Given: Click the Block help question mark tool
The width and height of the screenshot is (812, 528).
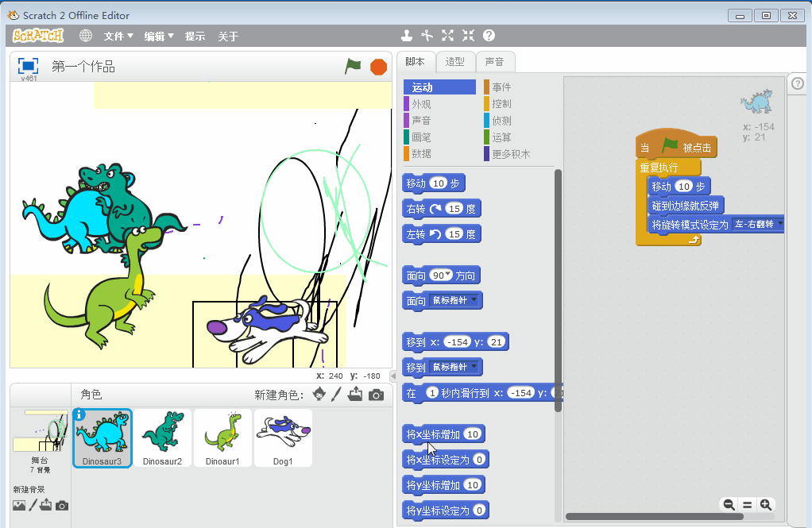Looking at the screenshot, I should point(489,36).
